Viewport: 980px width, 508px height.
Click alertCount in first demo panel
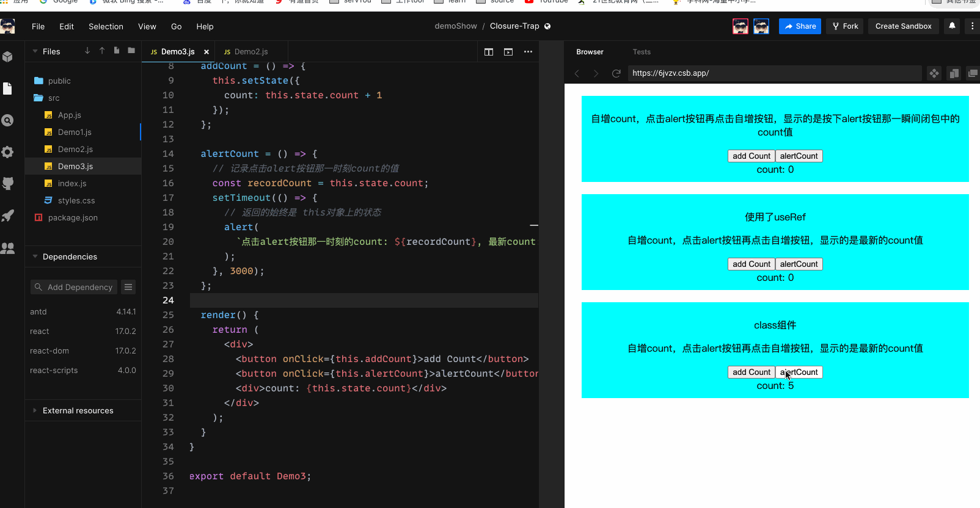799,156
